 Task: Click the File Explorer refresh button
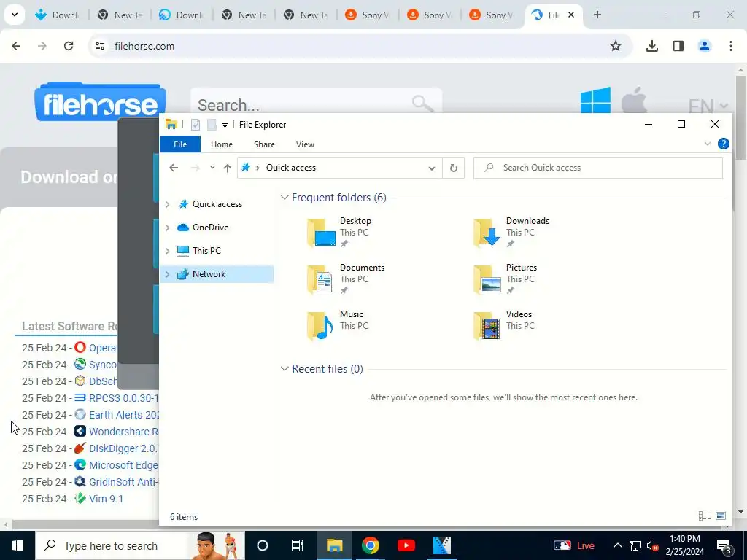point(454,168)
